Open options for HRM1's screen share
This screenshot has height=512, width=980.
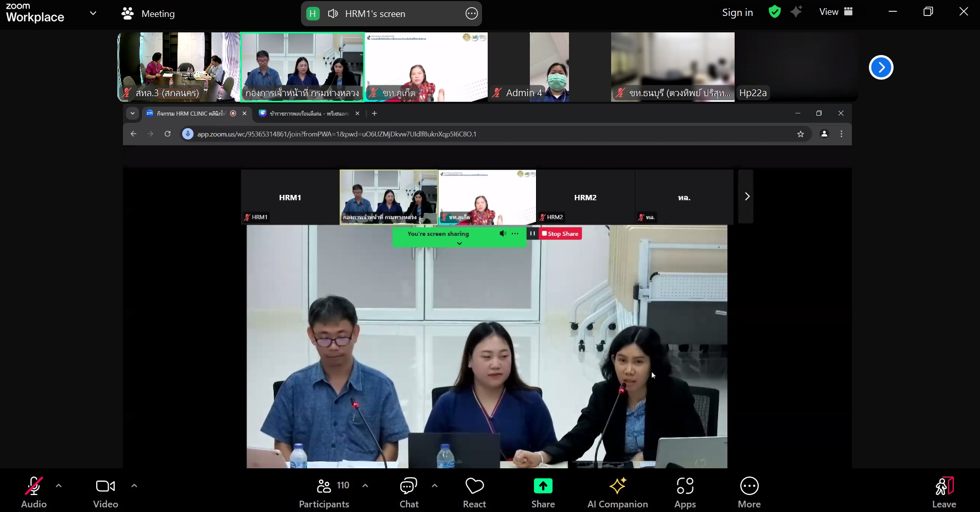pos(471,14)
